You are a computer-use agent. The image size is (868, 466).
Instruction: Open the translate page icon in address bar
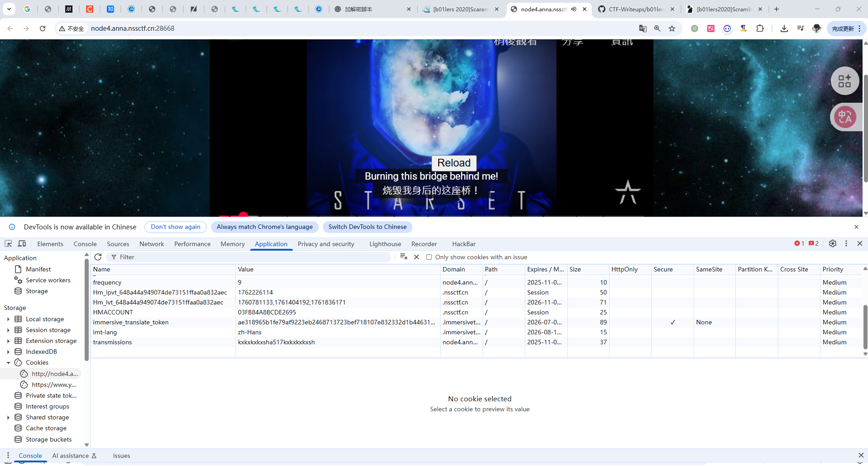(x=643, y=29)
